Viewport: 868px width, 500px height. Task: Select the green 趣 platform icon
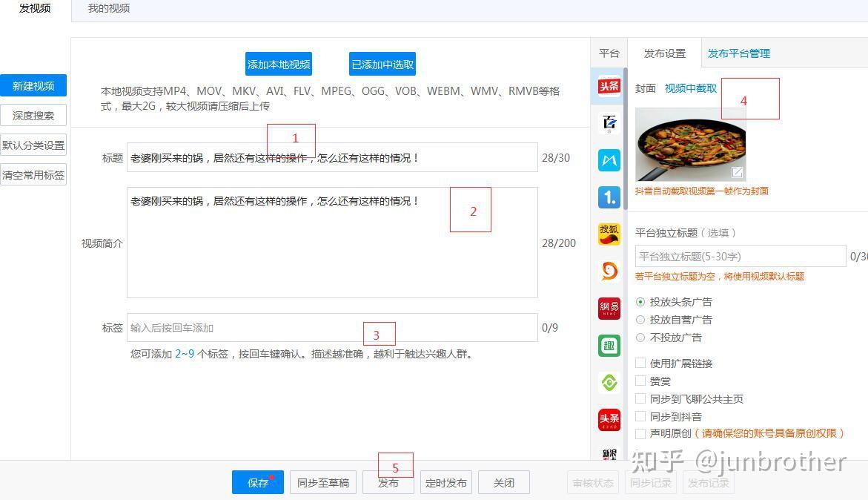[609, 346]
